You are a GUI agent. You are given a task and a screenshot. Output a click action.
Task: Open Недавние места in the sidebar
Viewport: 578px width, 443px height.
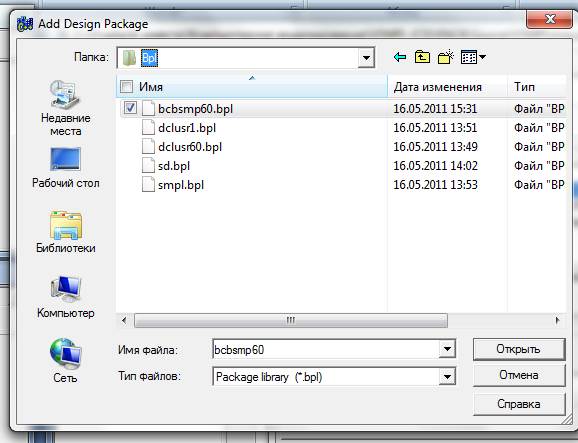(x=66, y=108)
